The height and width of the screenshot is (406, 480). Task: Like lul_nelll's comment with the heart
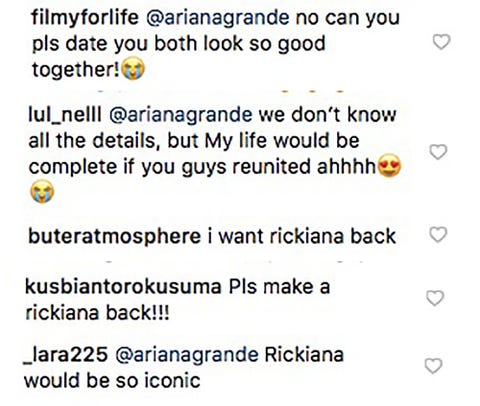pos(438,152)
